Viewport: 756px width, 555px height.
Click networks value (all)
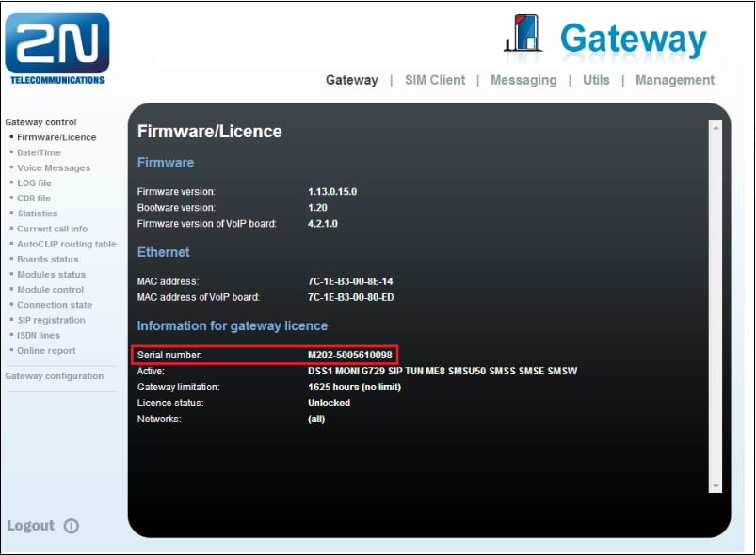click(x=316, y=420)
